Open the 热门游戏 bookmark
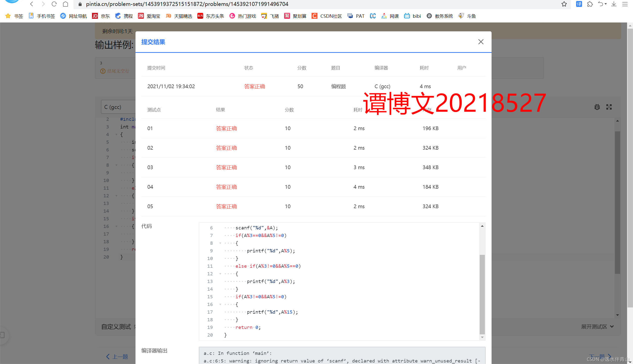The image size is (633, 364). point(243,16)
